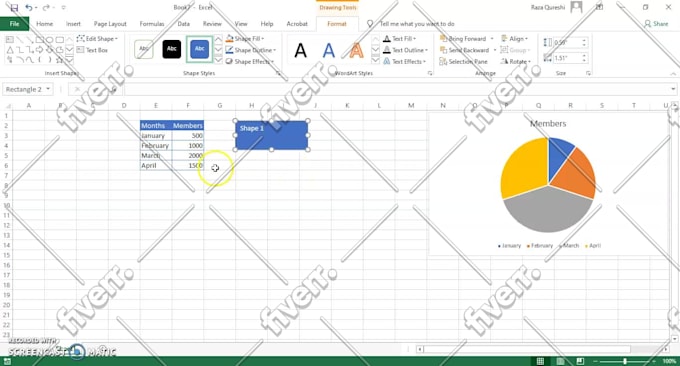Insert a Text Box from the ribbon
The image size is (680, 366).
92,50
